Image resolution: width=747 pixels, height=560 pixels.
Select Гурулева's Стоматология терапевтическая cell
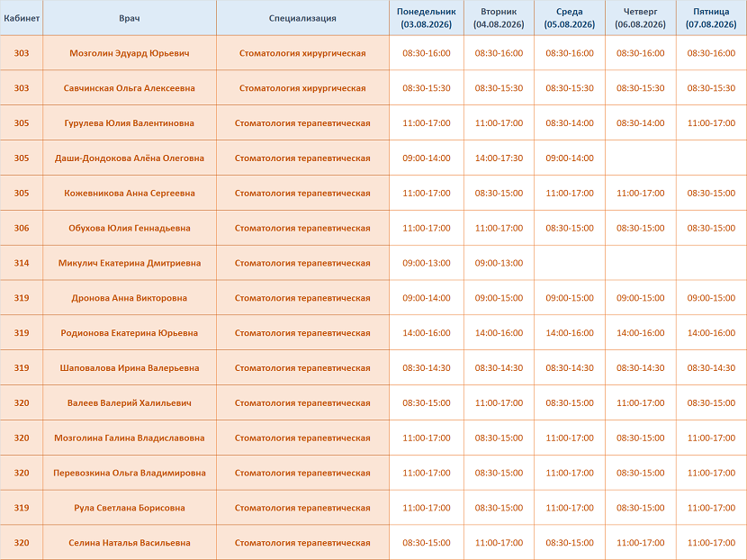click(302, 123)
